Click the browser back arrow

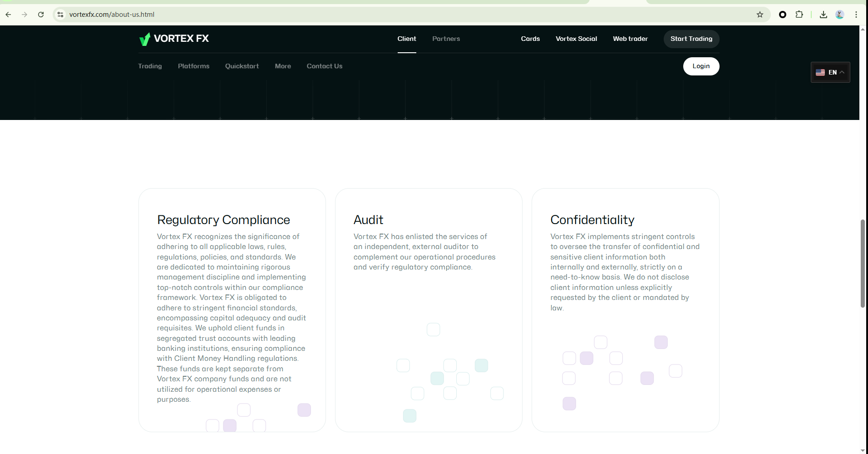click(8, 15)
